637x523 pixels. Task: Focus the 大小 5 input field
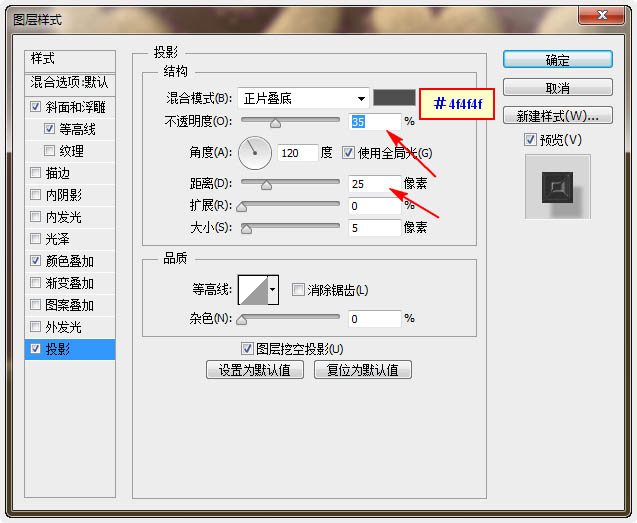click(x=375, y=228)
